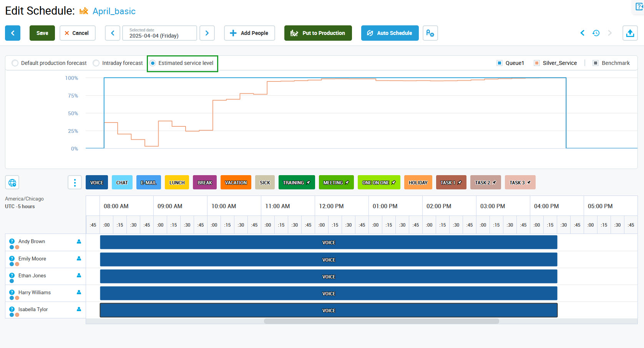Click the blue back arrow button
644x348 pixels.
click(x=13, y=33)
